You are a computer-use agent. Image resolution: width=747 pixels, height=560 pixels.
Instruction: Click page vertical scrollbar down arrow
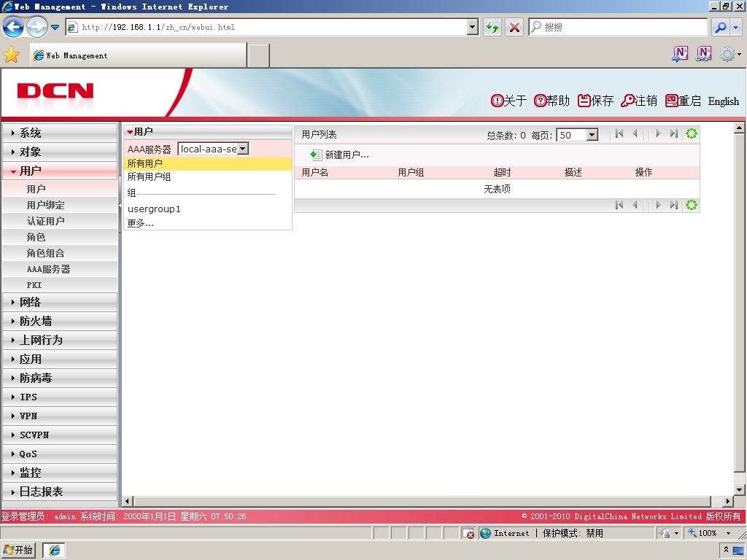[x=740, y=489]
